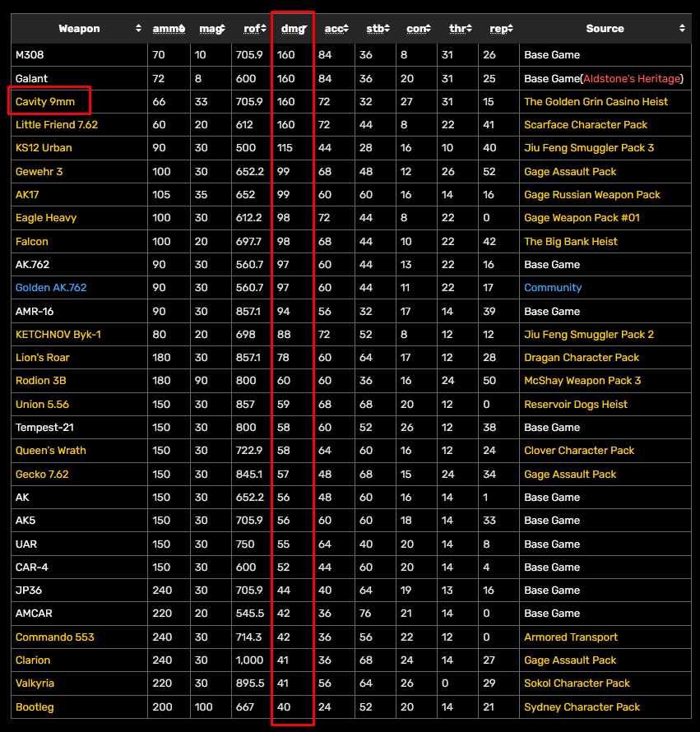Select the UAR weapon name cell
Viewport: 700px width, 732px height.
point(80,544)
